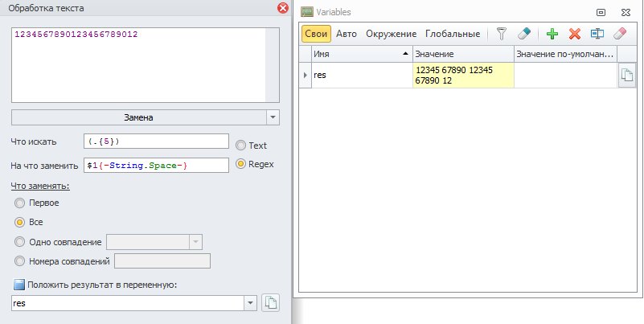
Task: Click the Variables window pin button
Action: tap(601, 12)
